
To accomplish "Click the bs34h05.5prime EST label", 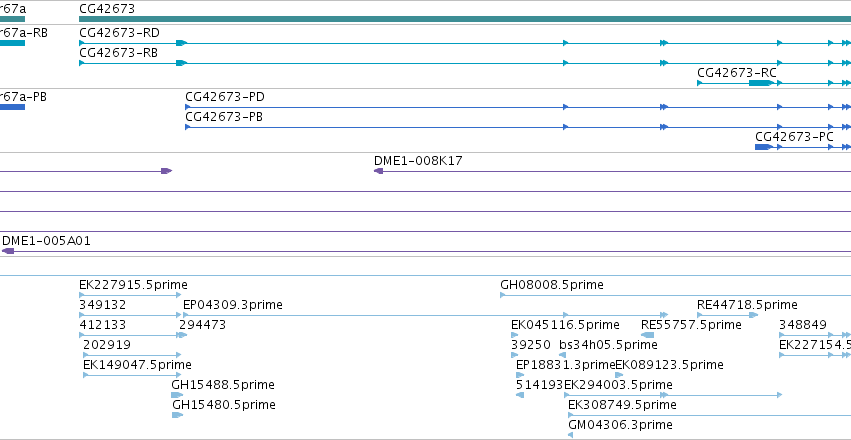I will pyautogui.click(x=608, y=345).
